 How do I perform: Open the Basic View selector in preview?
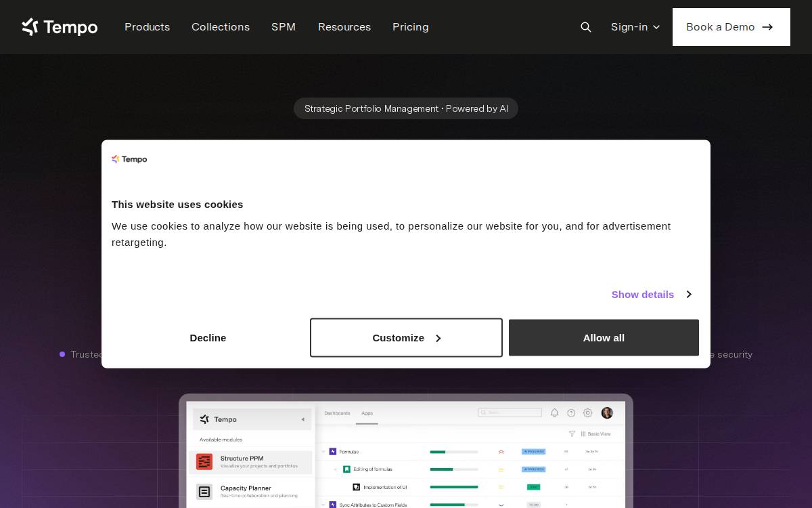[595, 433]
